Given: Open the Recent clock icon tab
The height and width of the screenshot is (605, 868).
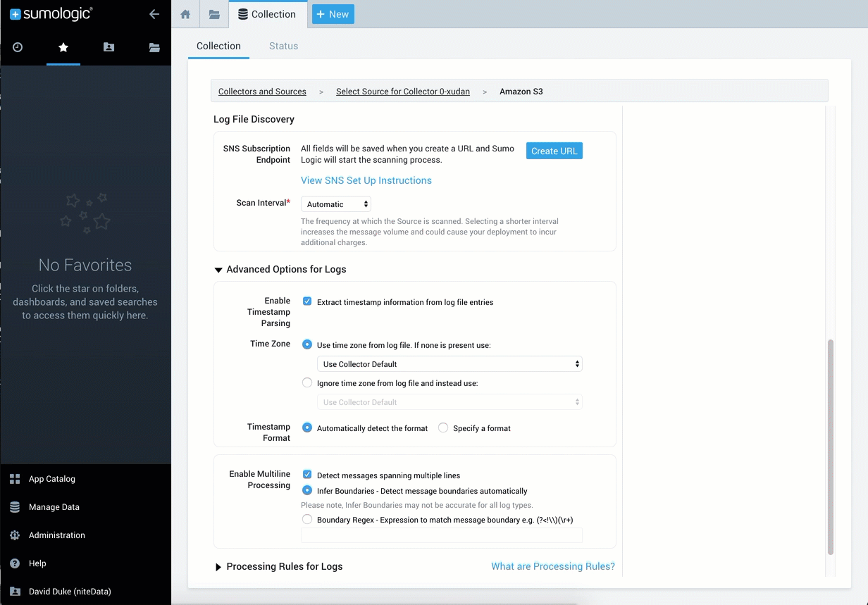Looking at the screenshot, I should pyautogui.click(x=18, y=47).
